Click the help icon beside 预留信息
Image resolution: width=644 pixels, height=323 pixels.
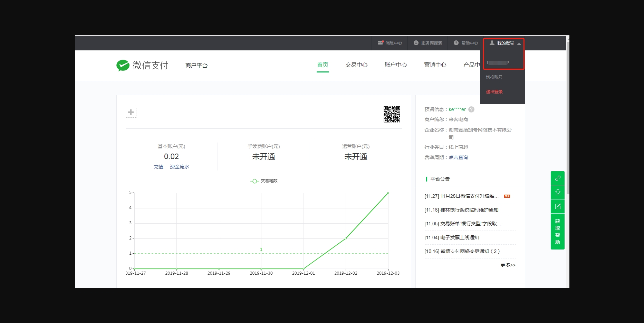pyautogui.click(x=471, y=109)
